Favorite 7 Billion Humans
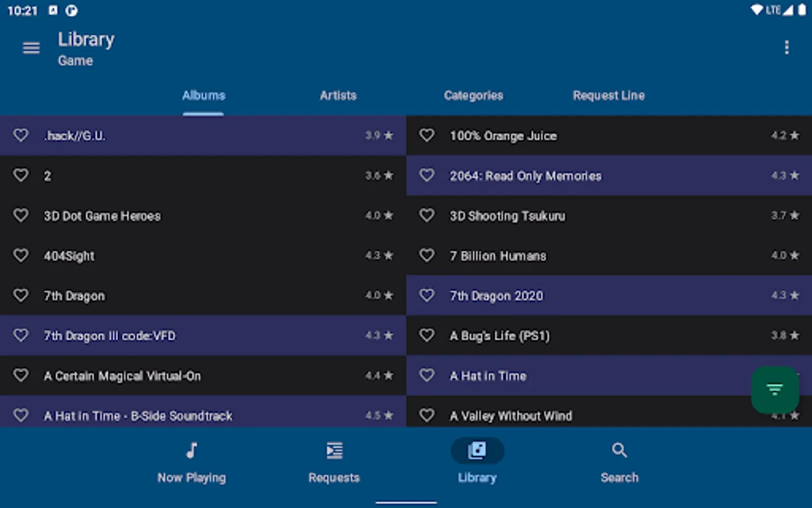This screenshot has height=508, width=812. (x=427, y=256)
